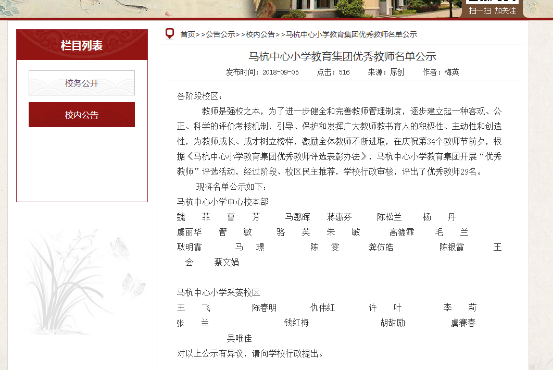Click the 扫一扫 加关注 QR label

click(x=493, y=11)
